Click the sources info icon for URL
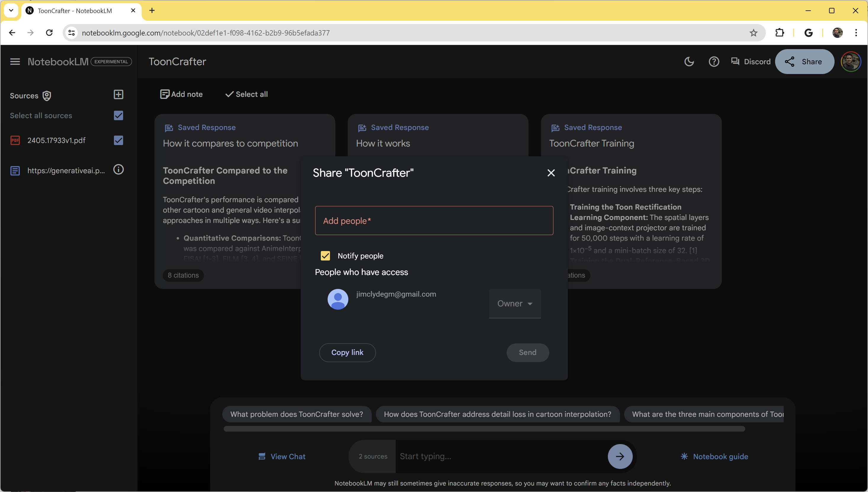 point(119,170)
